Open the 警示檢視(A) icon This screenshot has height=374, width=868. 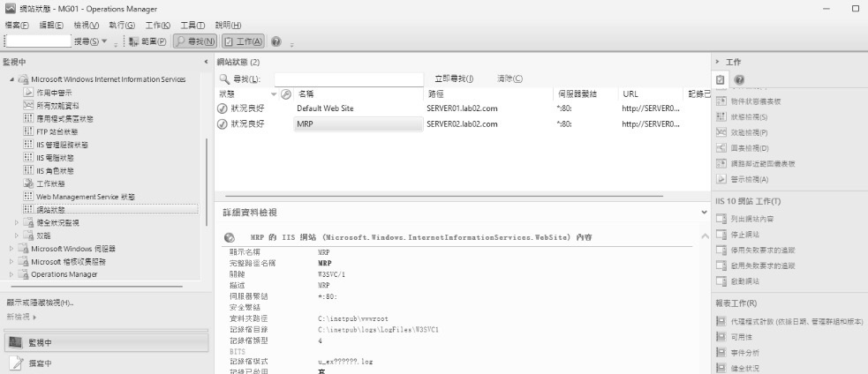721,179
